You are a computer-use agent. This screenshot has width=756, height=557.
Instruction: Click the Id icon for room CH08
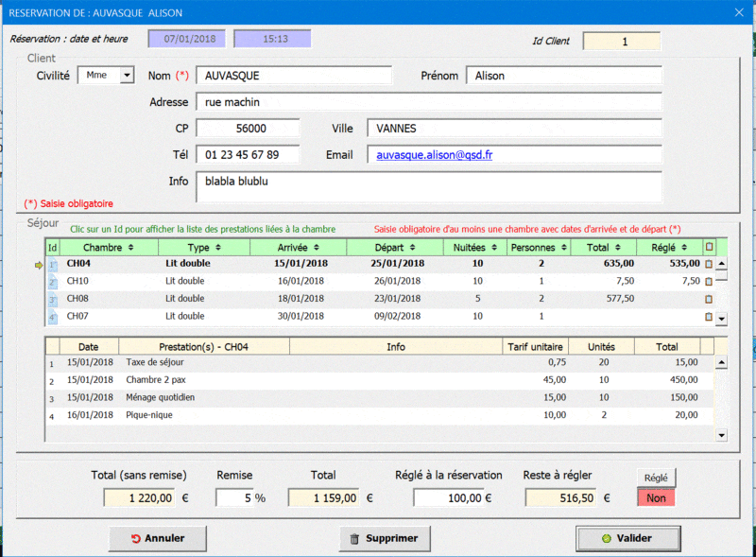click(54, 299)
